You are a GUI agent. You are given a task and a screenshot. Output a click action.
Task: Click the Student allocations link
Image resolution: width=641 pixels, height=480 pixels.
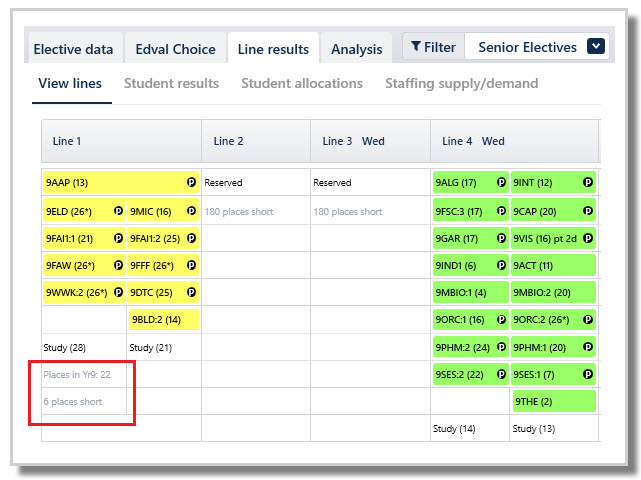pyautogui.click(x=302, y=83)
